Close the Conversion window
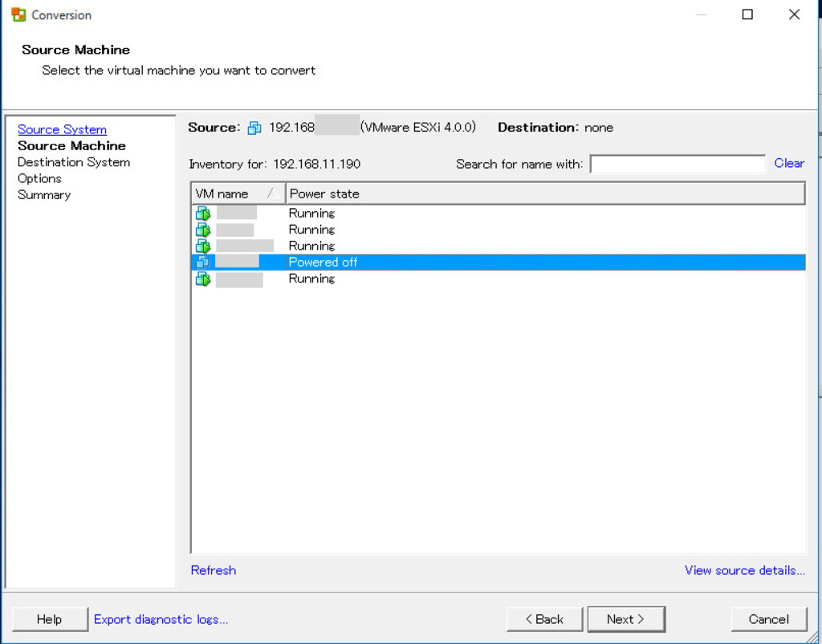The image size is (822, 644). point(794,14)
